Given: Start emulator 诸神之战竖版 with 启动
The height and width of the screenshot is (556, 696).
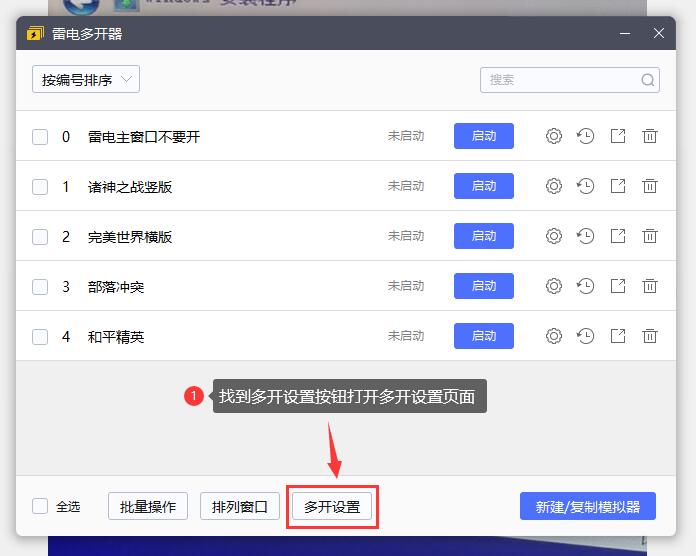Looking at the screenshot, I should pos(484,186).
